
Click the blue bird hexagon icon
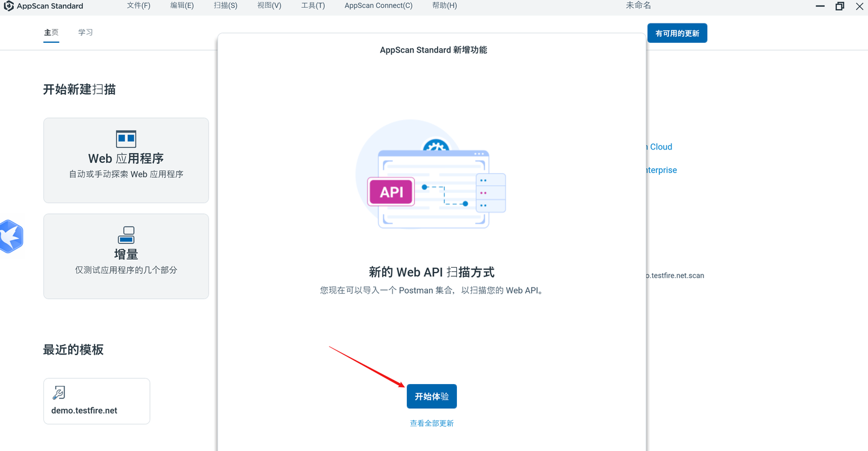point(10,236)
